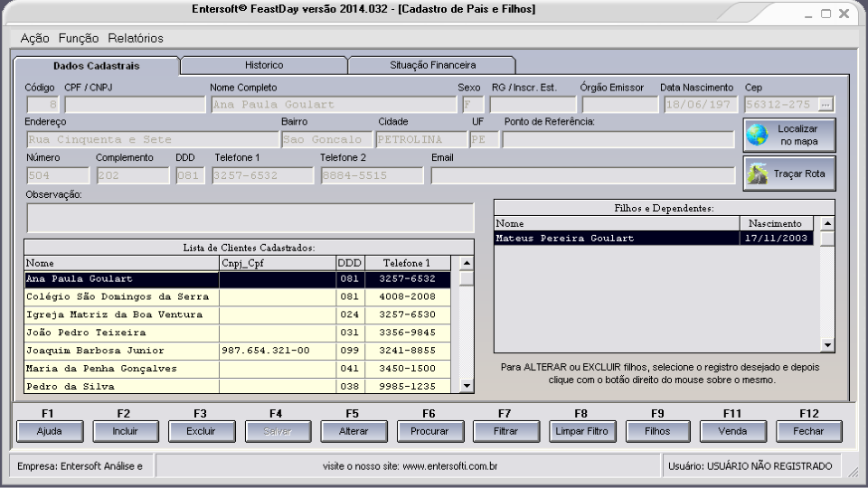Click the Bairro field
This screenshot has height=488, width=868.
click(326, 139)
